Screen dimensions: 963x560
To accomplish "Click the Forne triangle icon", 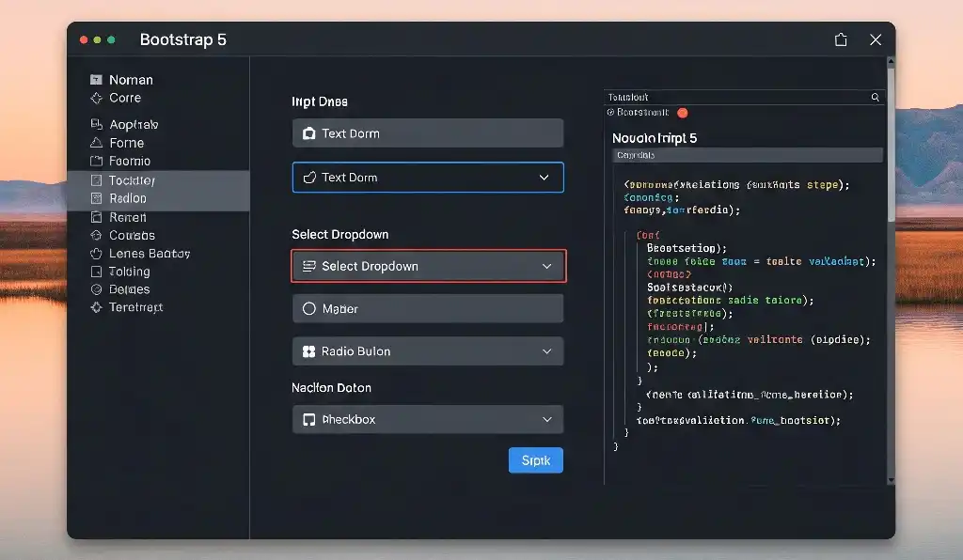I will tap(96, 143).
